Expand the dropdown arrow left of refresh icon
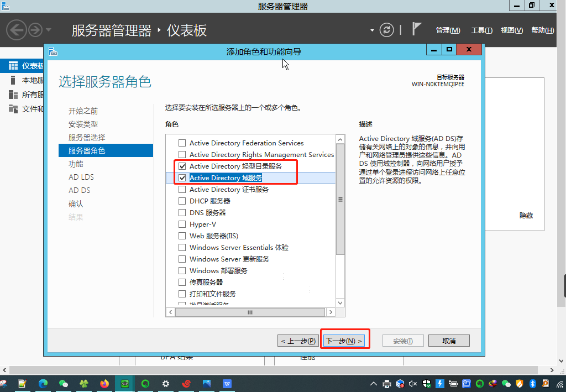 pos(372,30)
